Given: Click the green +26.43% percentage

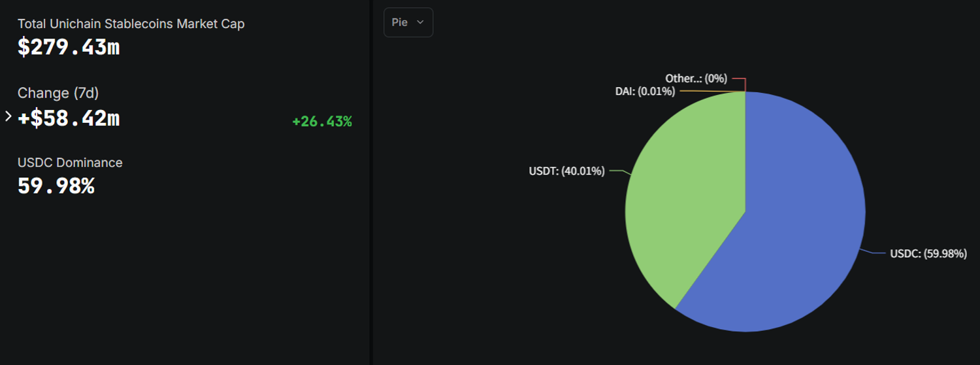Looking at the screenshot, I should pos(322,122).
